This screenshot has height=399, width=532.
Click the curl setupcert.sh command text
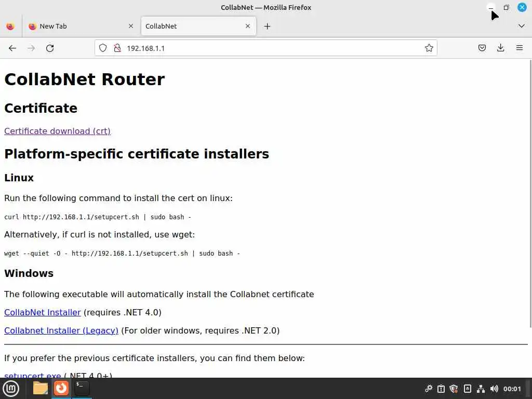[x=98, y=217]
